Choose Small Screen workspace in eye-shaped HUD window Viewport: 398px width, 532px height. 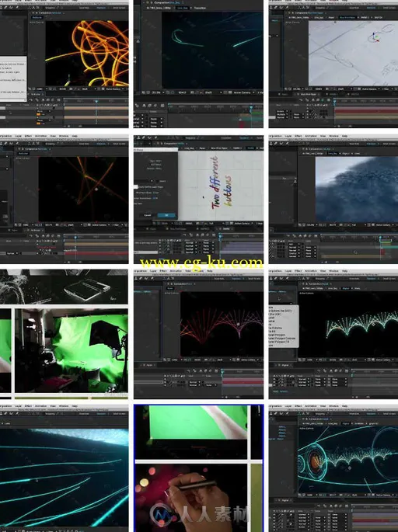pyautogui.click(x=390, y=414)
